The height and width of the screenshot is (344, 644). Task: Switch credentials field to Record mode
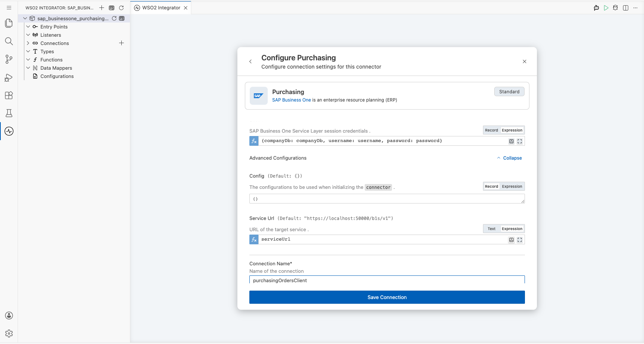click(492, 130)
